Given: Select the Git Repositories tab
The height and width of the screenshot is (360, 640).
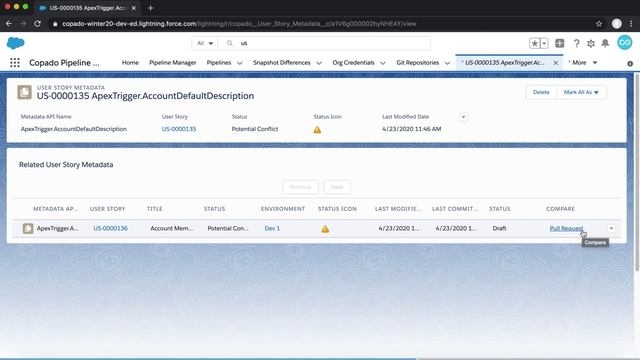Looking at the screenshot, I should point(418,62).
